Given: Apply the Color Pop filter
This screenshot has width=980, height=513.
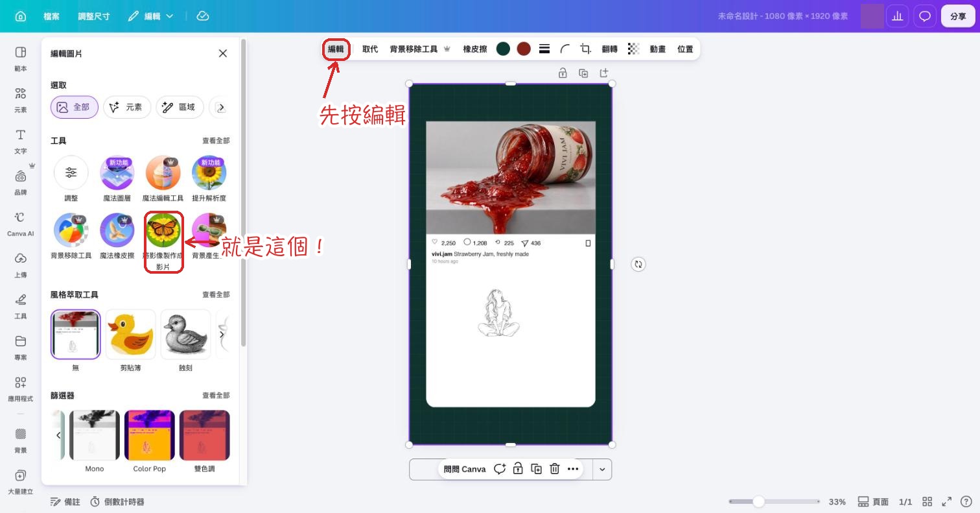Looking at the screenshot, I should point(150,435).
